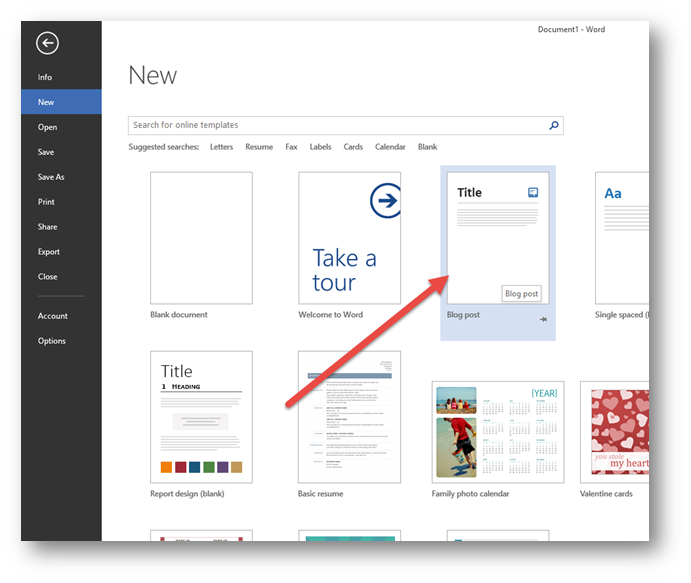Select the Labels suggested search
Viewport: 691px width, 583px height.
[x=320, y=147]
